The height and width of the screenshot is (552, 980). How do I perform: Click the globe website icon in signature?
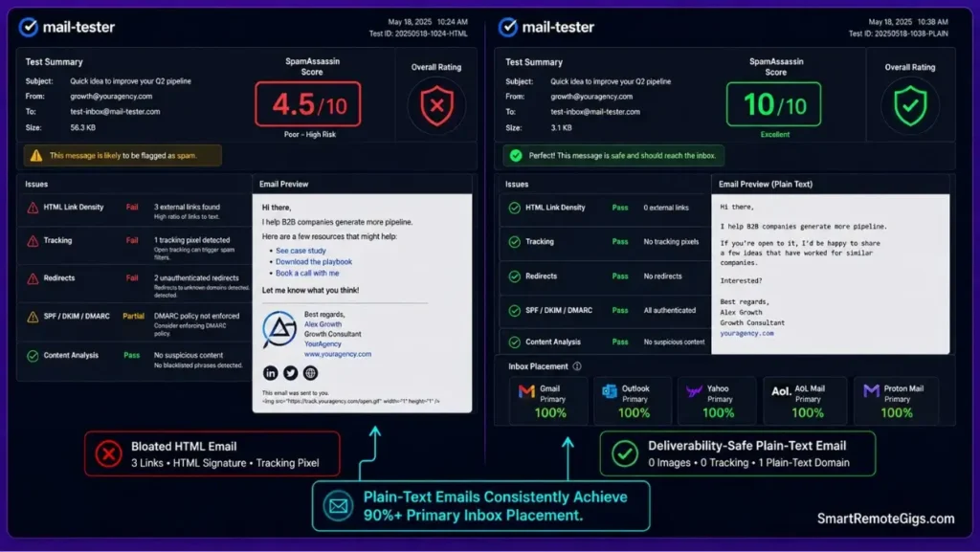click(310, 373)
